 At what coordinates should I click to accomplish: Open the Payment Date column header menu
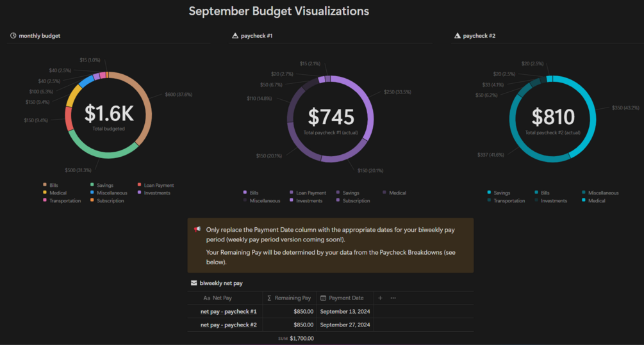pyautogui.click(x=346, y=298)
